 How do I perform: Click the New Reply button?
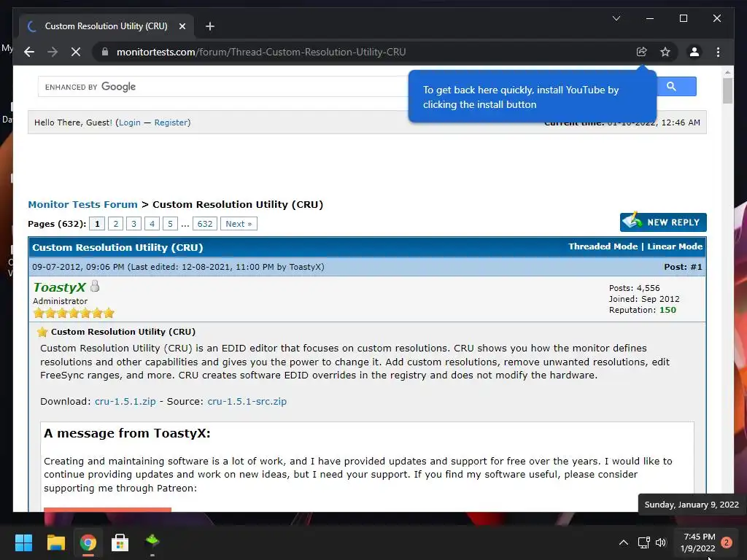click(663, 222)
